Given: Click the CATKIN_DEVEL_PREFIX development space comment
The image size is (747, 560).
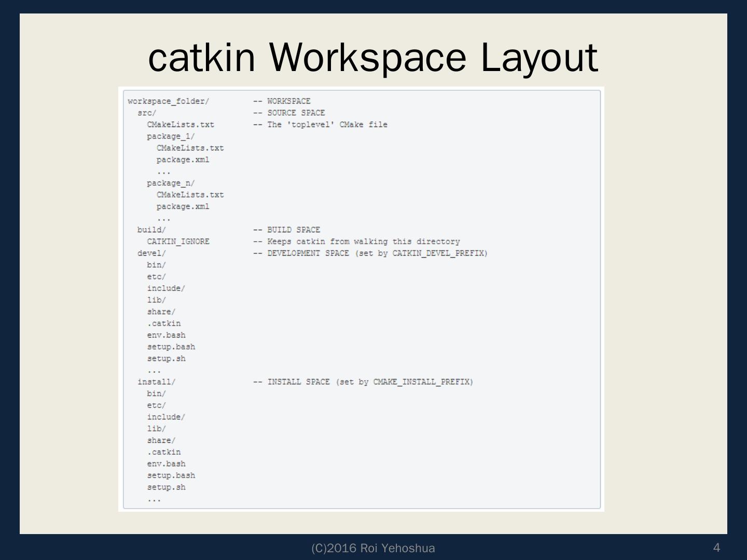Looking at the screenshot, I should [370, 253].
